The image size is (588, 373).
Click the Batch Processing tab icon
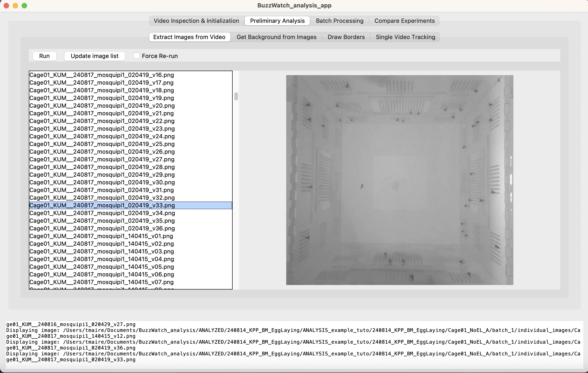[x=339, y=20]
